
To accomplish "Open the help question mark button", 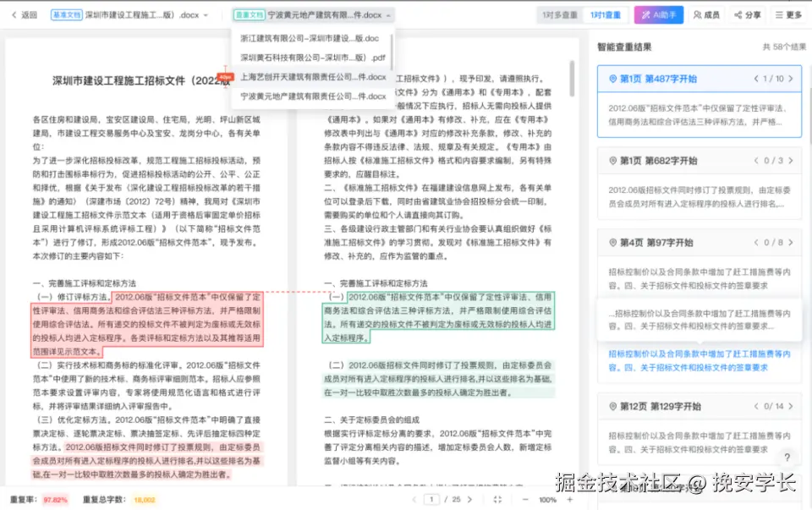I will (x=787, y=458).
